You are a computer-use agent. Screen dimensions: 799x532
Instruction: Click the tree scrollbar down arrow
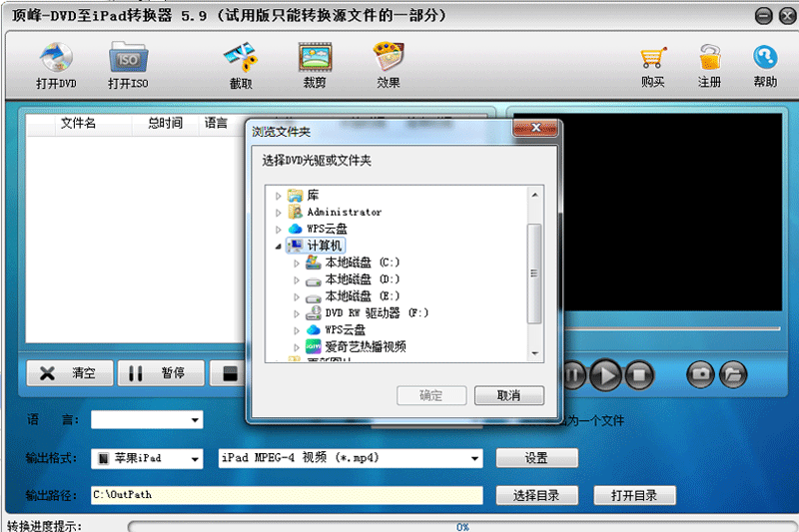click(534, 353)
